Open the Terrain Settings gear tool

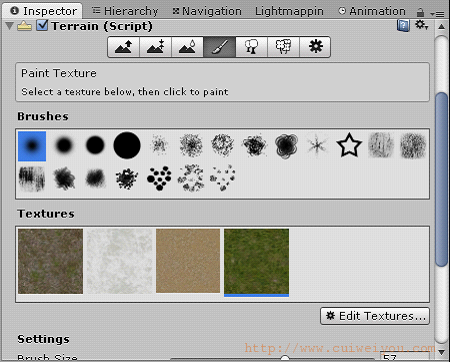tap(315, 47)
